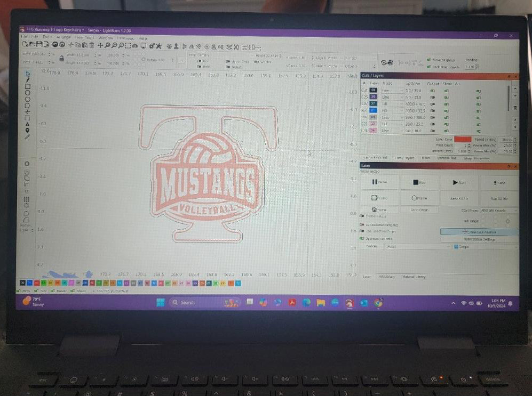Toggle Lock inner objects switch
The height and width of the screenshot is (396, 532).
point(429,67)
